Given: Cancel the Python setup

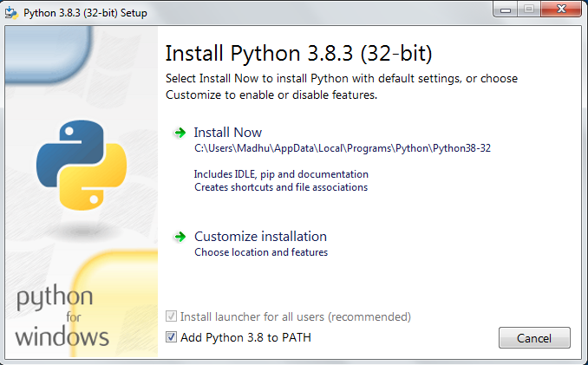Looking at the screenshot, I should pyautogui.click(x=534, y=338).
